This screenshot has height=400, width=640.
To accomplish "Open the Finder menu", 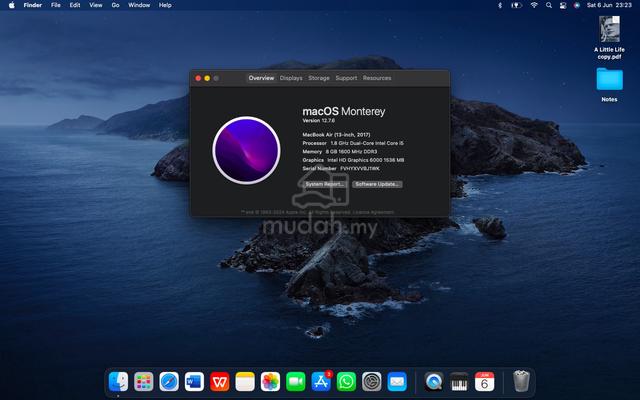I will [x=33, y=5].
